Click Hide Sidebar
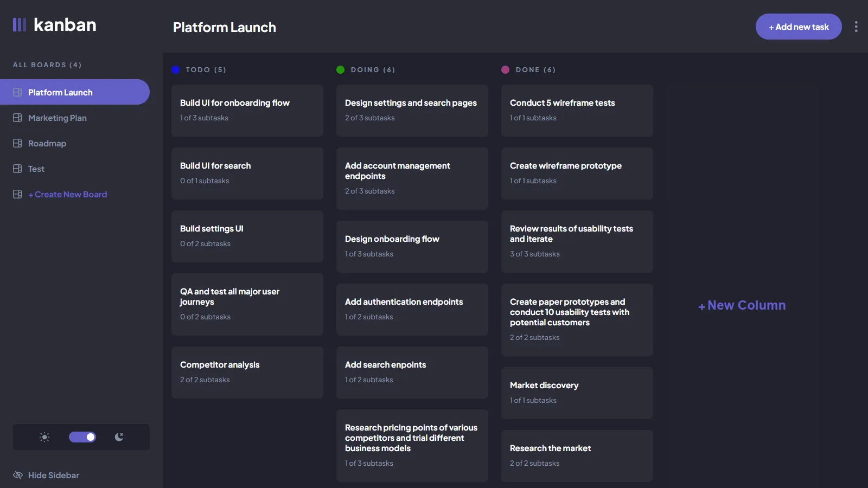This screenshot has width=868, height=488. coord(53,475)
